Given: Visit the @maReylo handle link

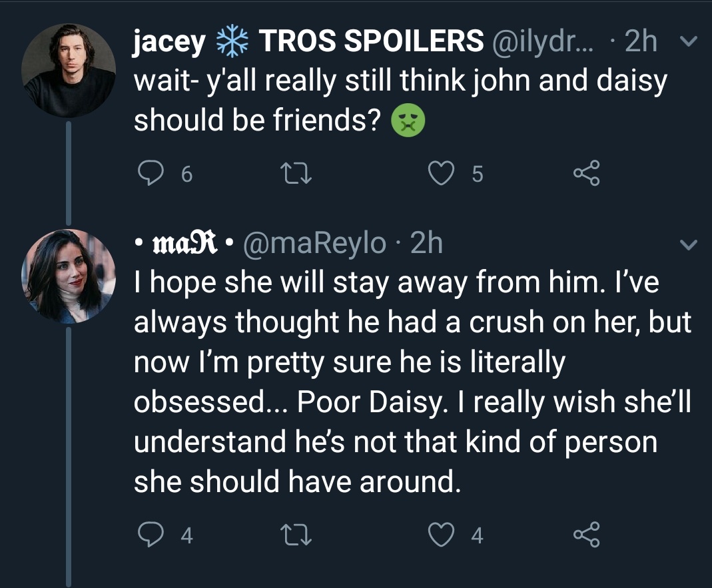Looking at the screenshot, I should coord(316,244).
